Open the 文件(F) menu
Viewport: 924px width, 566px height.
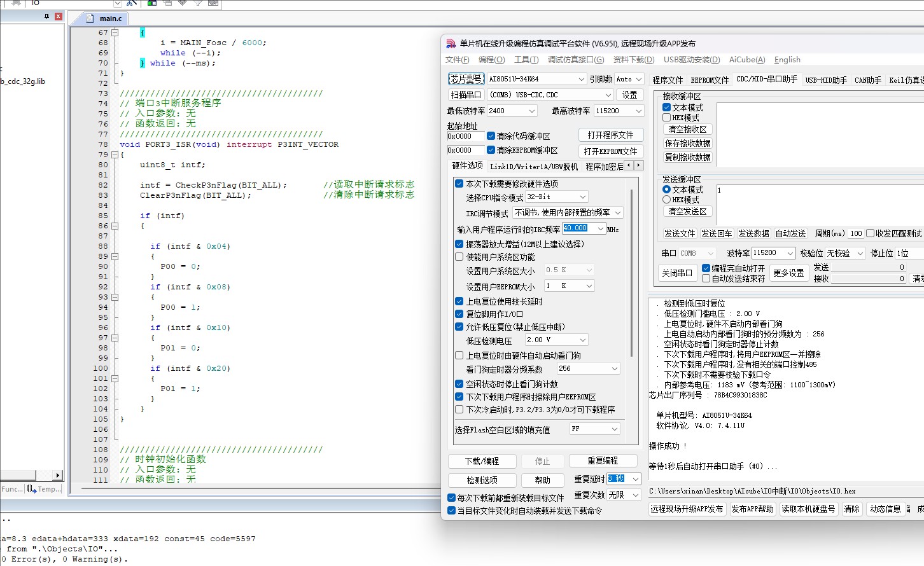click(x=457, y=60)
